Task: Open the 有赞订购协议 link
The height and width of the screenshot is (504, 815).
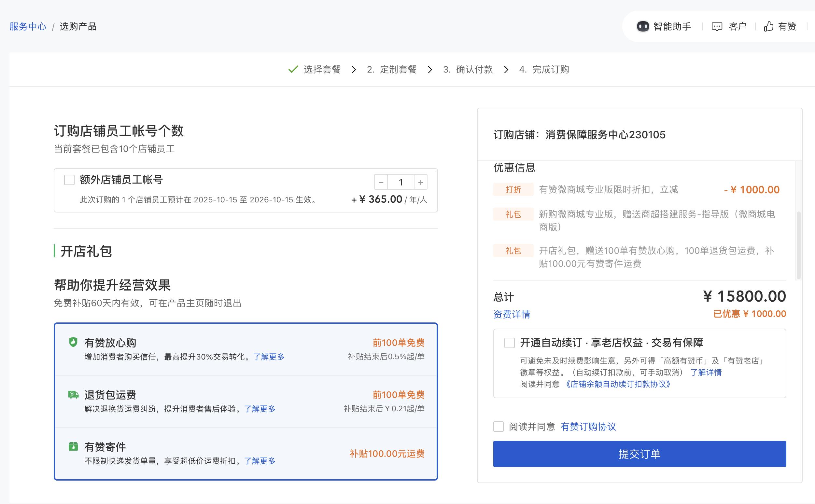Action: (588, 427)
